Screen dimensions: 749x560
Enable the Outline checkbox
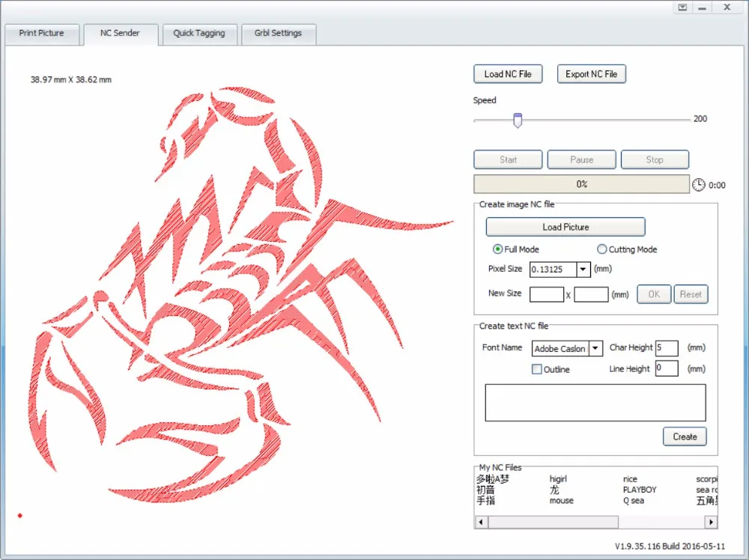536,369
